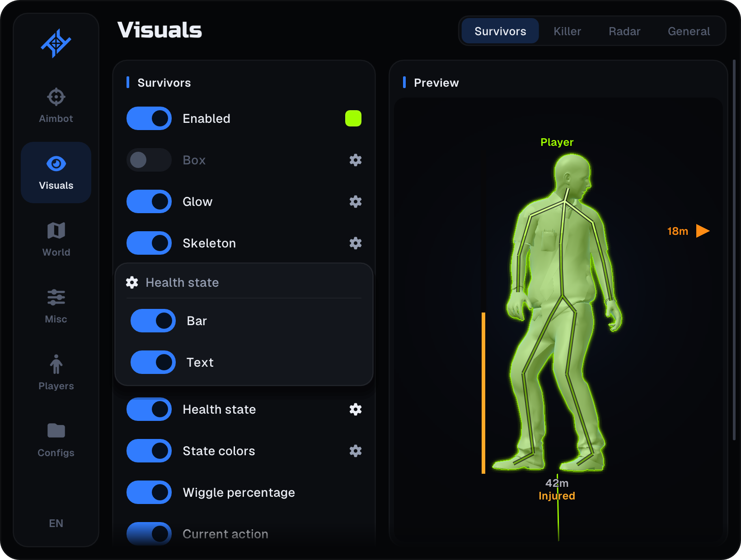Open the World map section

pos(56,239)
